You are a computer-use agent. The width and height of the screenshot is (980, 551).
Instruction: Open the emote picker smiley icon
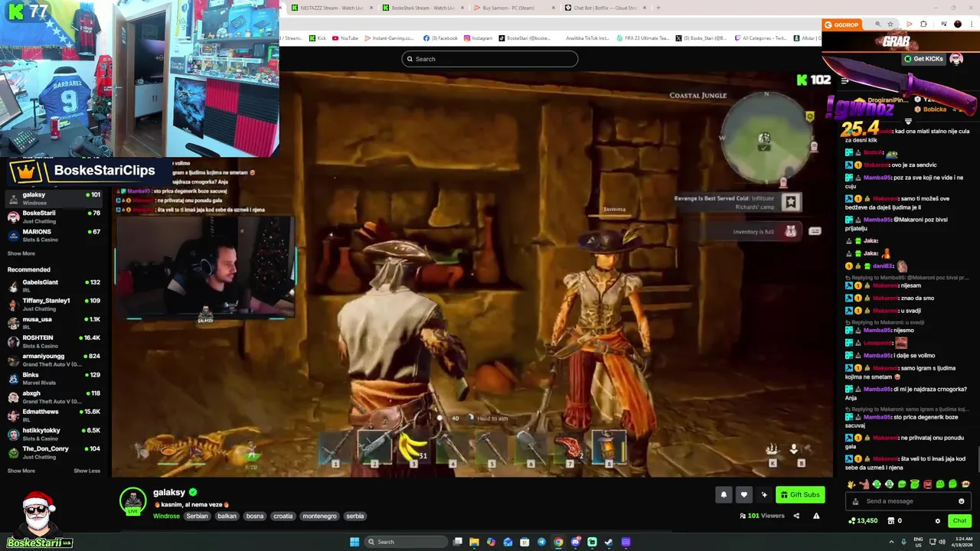[962, 501]
